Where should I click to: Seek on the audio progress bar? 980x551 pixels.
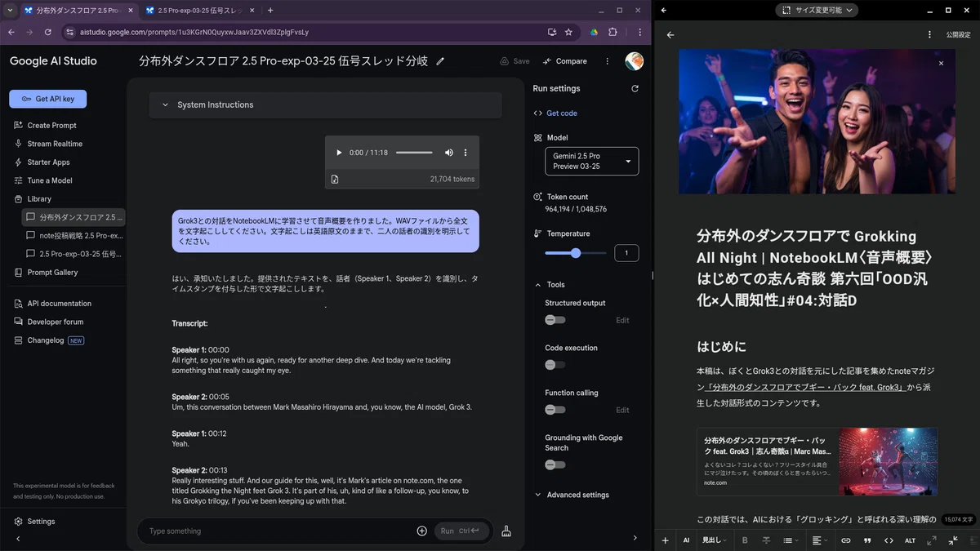tap(414, 153)
